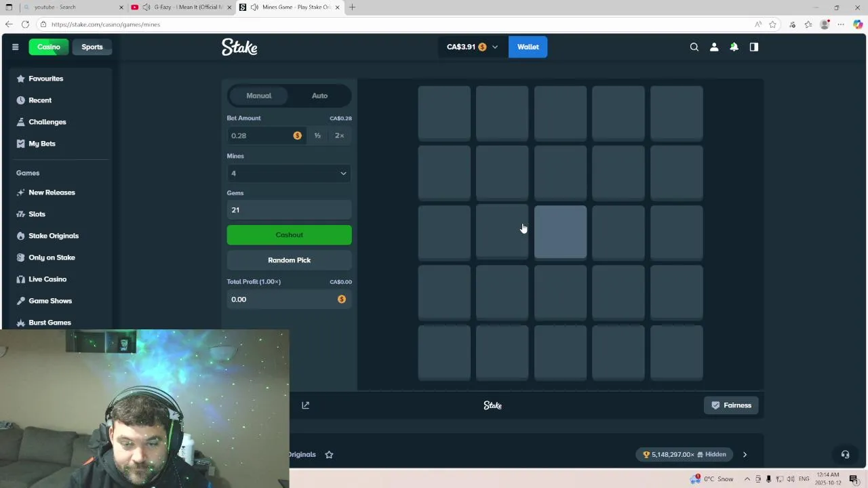The image size is (868, 488).
Task: Open the browser tab actions icon
Action: (8, 7)
